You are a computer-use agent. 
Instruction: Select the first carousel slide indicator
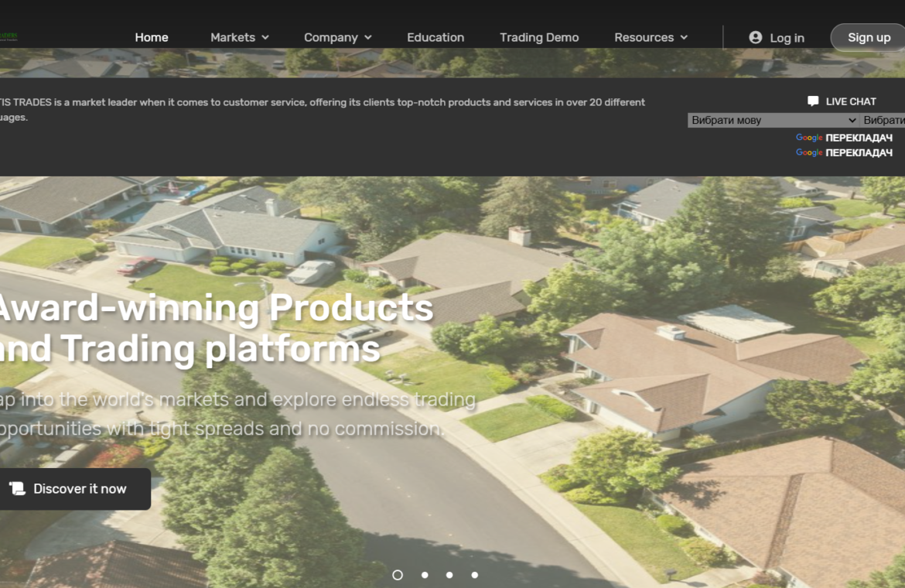(x=398, y=575)
